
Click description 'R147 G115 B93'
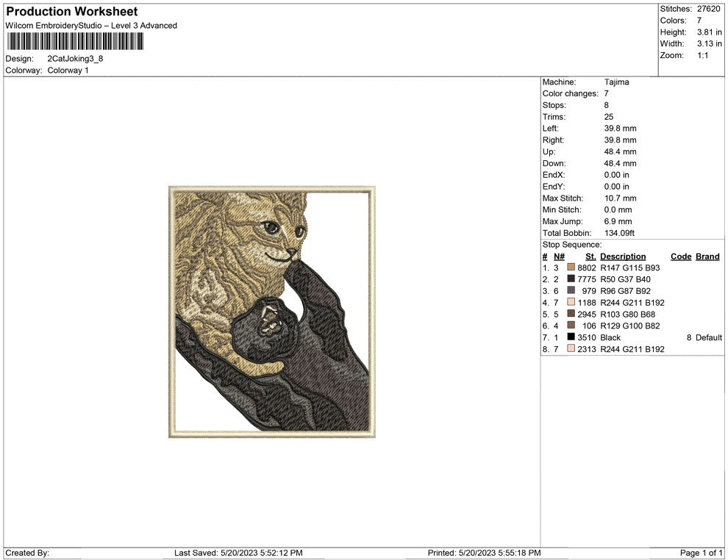(630, 268)
